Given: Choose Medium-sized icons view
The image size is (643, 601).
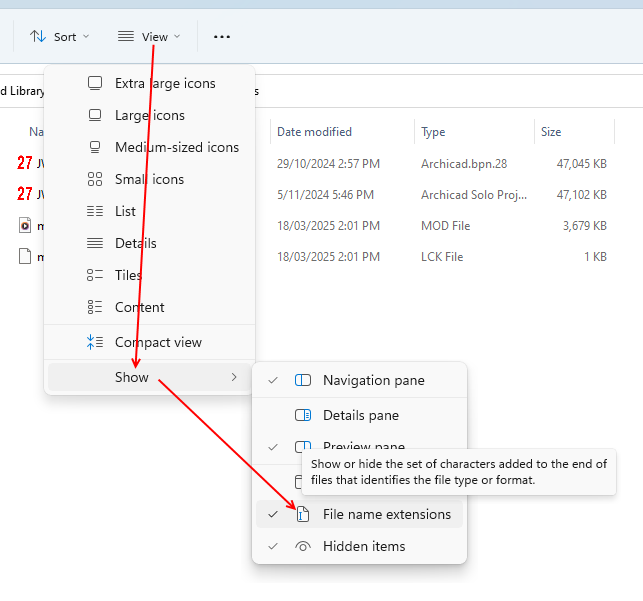Looking at the screenshot, I should pyautogui.click(x=149, y=147).
